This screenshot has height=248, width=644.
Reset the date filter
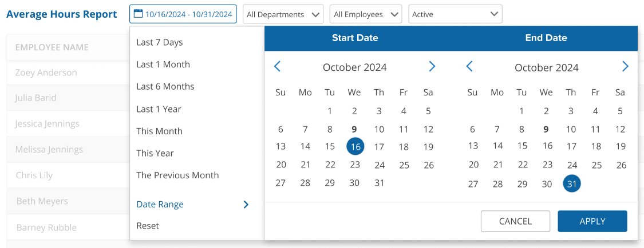pos(148,226)
